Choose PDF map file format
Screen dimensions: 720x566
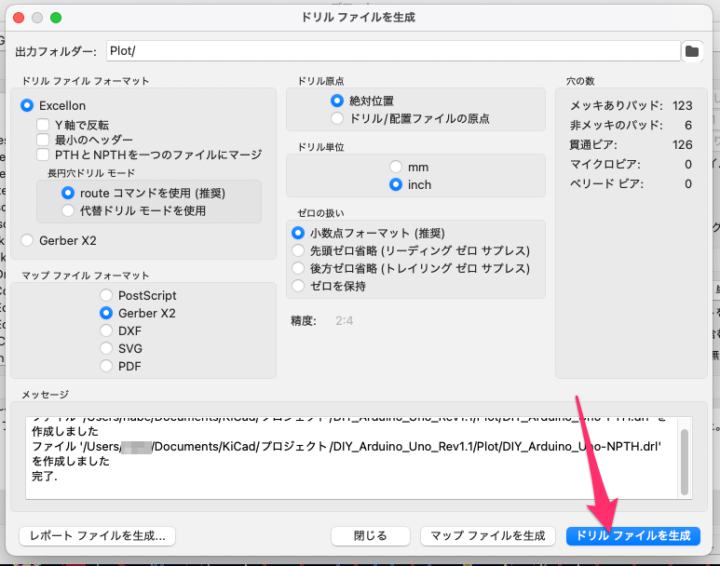pos(106,366)
